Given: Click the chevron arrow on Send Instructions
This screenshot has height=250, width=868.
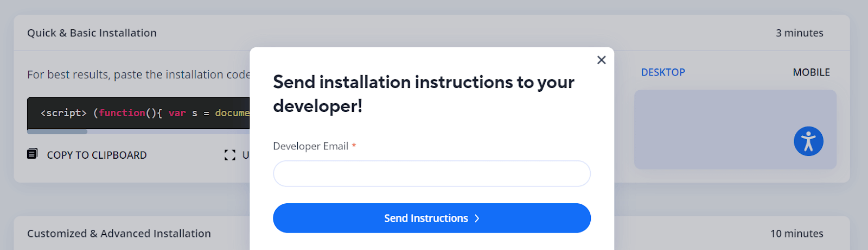Looking at the screenshot, I should (x=477, y=218).
